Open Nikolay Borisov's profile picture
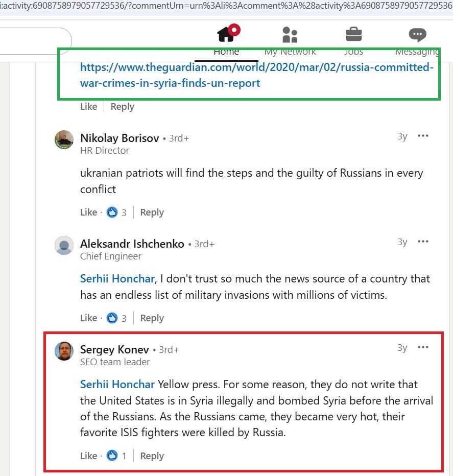Screen dimensions: 453x476 tap(64, 140)
